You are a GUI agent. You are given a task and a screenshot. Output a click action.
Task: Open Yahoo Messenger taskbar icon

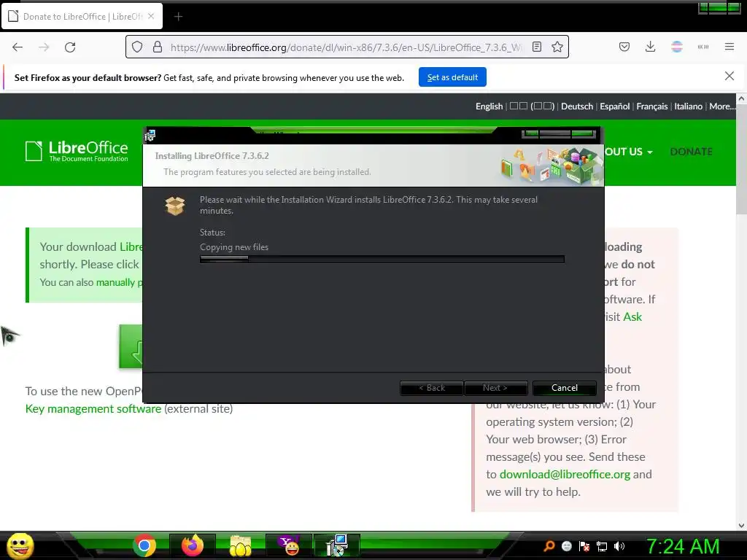click(289, 545)
